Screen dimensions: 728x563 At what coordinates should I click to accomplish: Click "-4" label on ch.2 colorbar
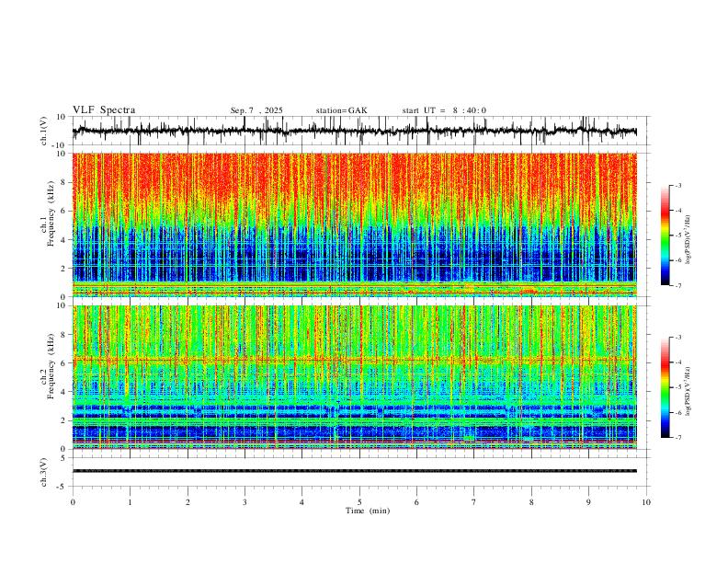[x=677, y=362]
